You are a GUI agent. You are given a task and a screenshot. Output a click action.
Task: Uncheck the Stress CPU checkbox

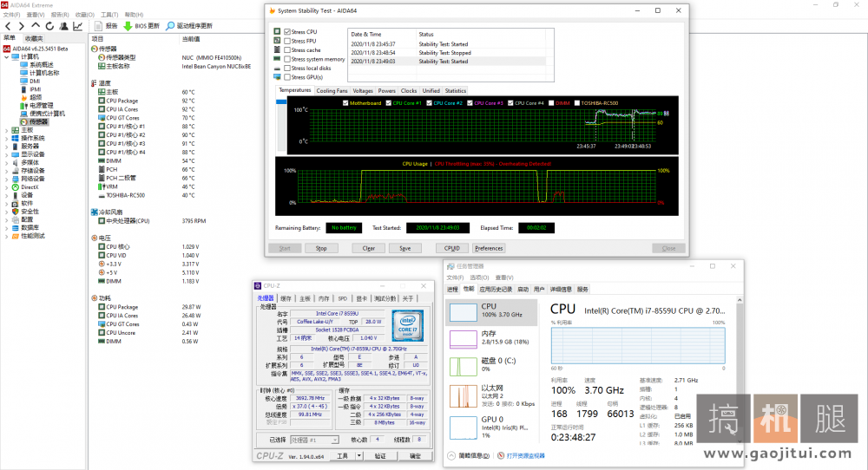287,32
